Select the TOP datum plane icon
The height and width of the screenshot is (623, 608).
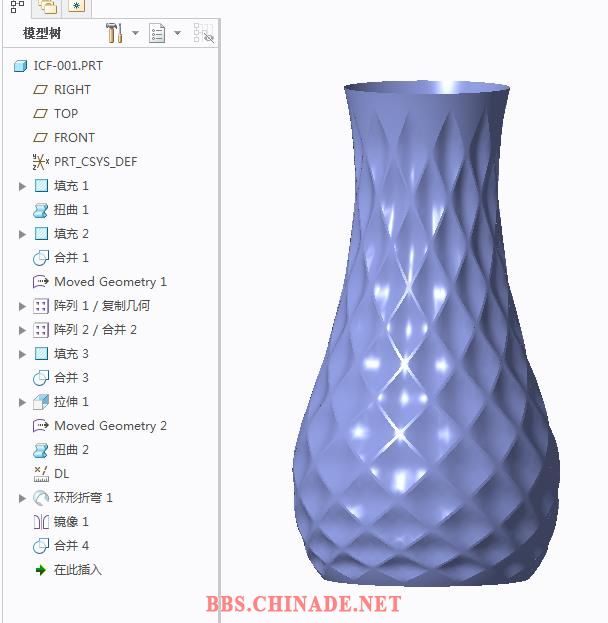(40, 114)
